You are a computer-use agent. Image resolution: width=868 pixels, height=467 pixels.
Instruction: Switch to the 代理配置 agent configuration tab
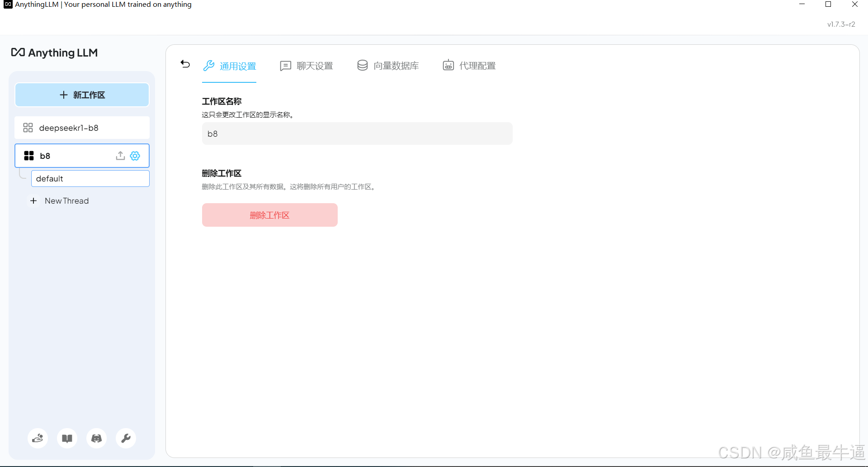coord(469,66)
